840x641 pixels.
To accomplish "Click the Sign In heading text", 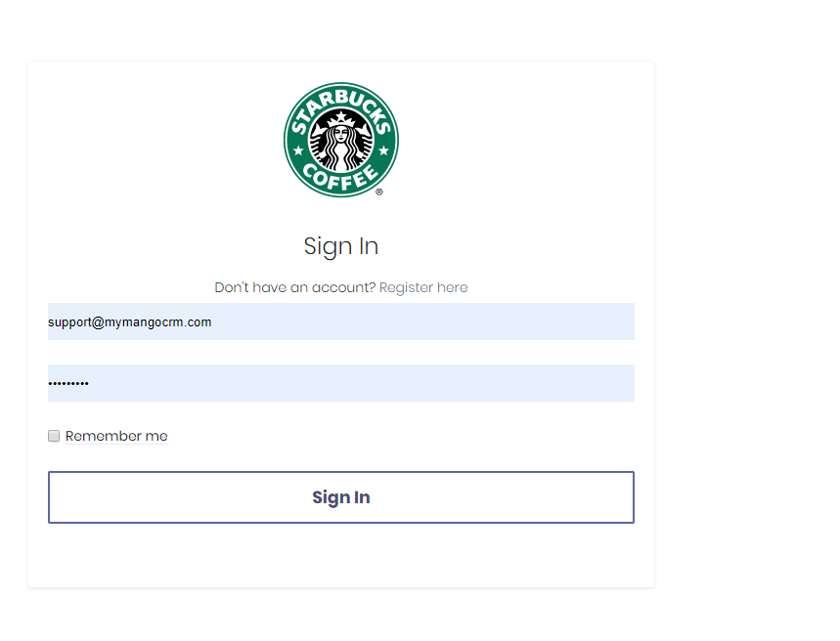I will click(x=341, y=246).
